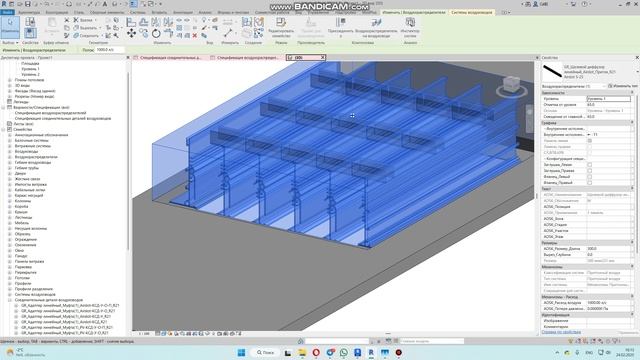Viewport: 640px width, 360px height.
Task: Collapse the Ведомости/Спецификации tree node
Action: tap(3, 107)
